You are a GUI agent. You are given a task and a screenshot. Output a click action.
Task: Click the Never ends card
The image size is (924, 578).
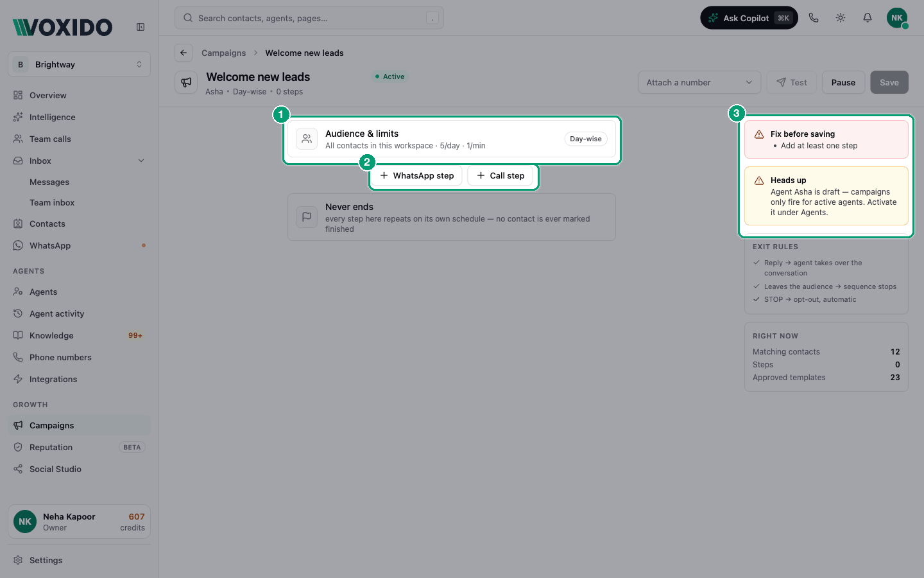[452, 217]
